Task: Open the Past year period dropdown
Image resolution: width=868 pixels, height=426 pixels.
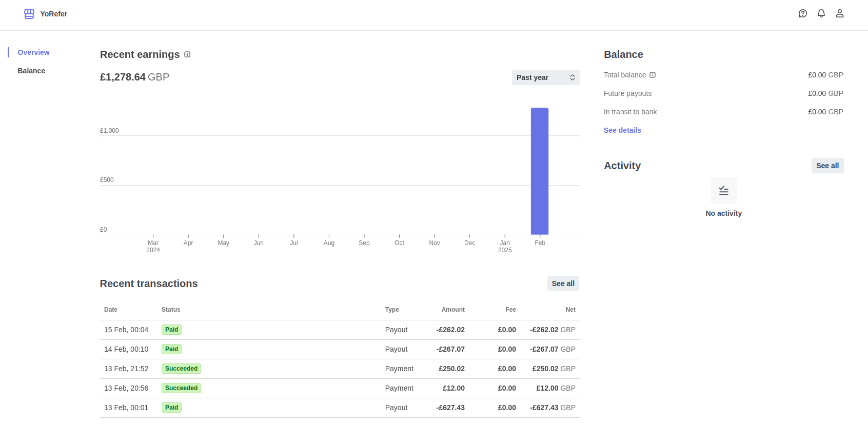Action: coord(546,77)
